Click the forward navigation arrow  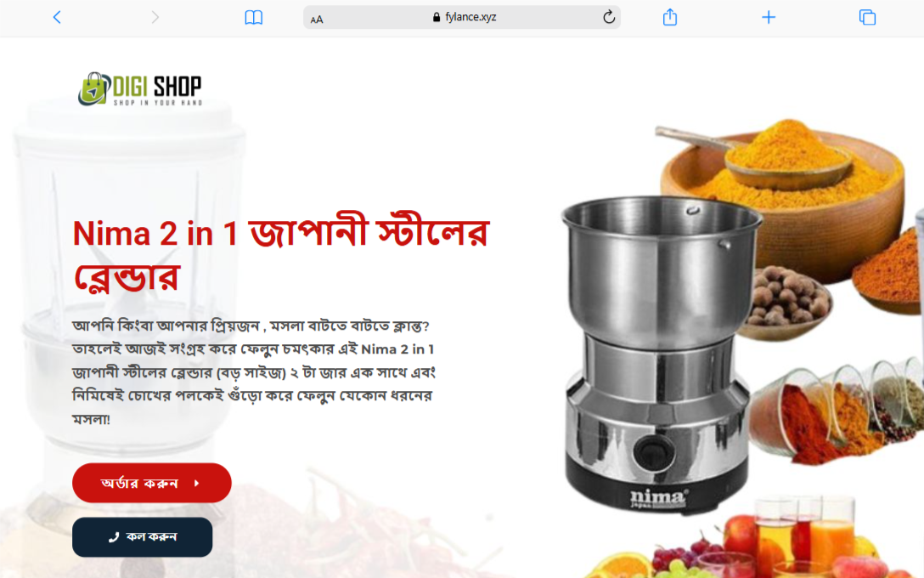(x=155, y=17)
